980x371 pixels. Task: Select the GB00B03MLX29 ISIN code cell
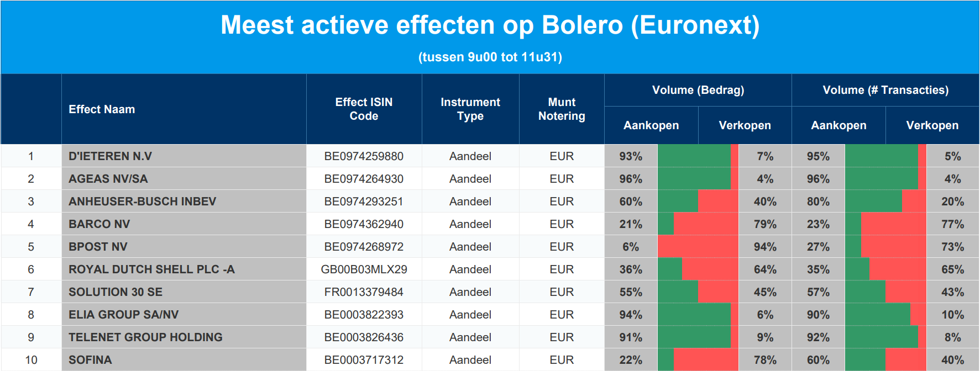(364, 269)
